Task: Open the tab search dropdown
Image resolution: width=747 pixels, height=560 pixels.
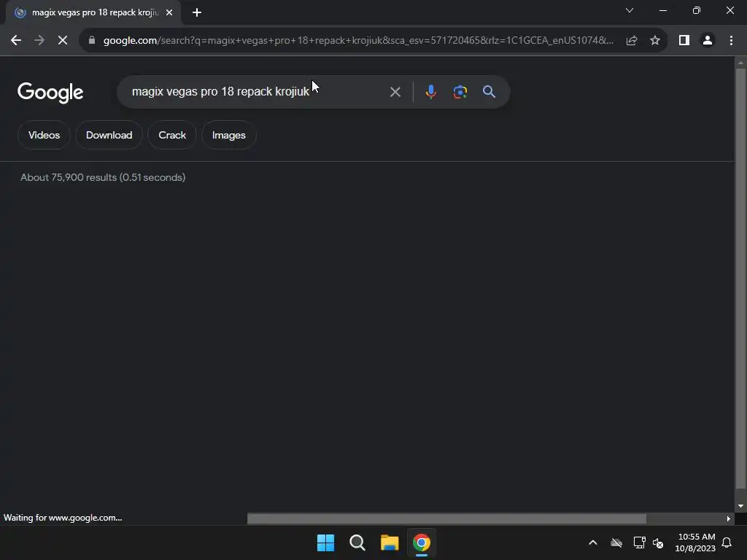Action: pos(630,10)
